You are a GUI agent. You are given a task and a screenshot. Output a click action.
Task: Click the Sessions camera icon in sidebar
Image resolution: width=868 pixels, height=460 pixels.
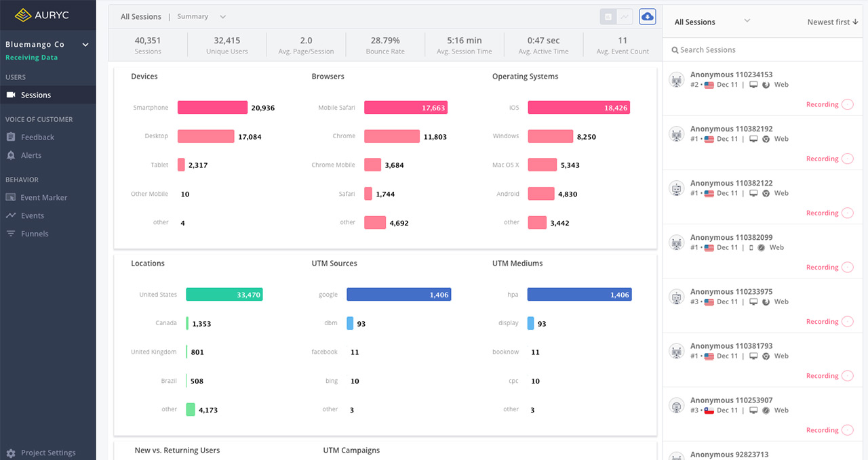pos(11,95)
